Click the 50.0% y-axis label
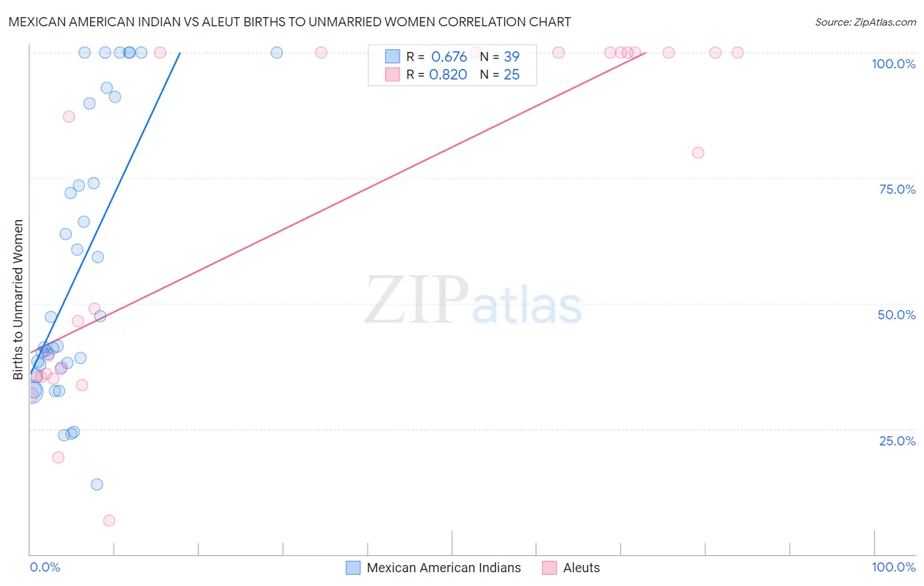The width and height of the screenshot is (924, 586). (x=896, y=315)
